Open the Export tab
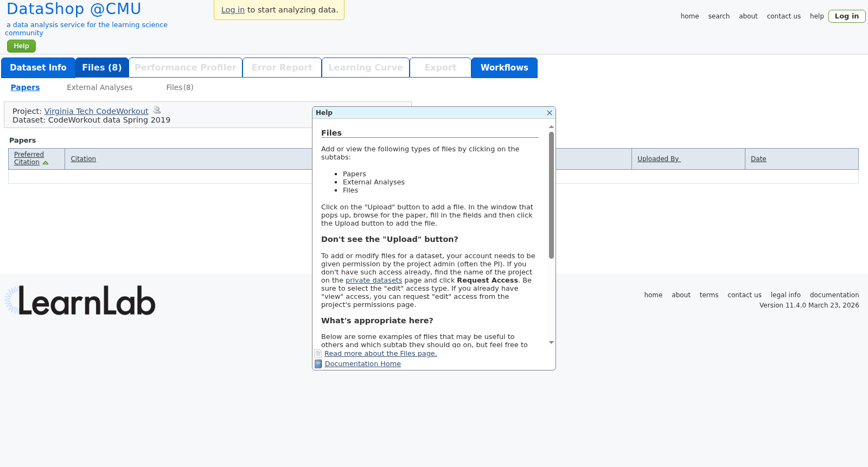The image size is (868, 467). pyautogui.click(x=441, y=68)
